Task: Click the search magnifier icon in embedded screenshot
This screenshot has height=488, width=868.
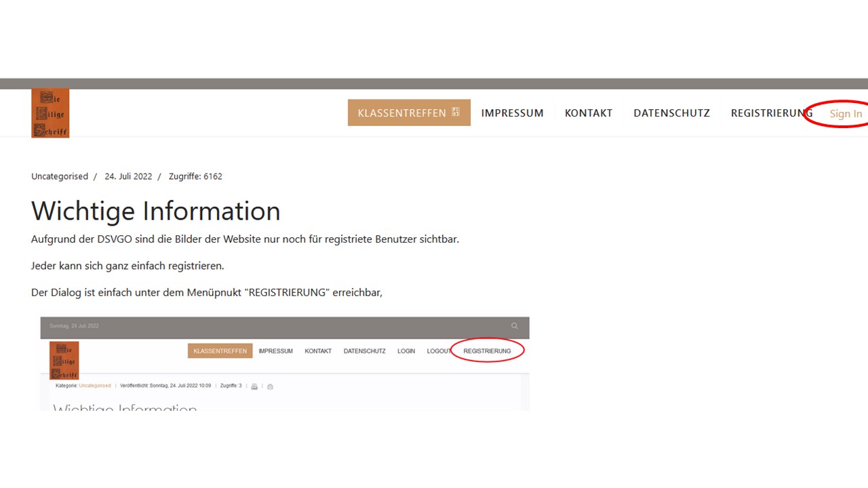Action: coord(515,326)
